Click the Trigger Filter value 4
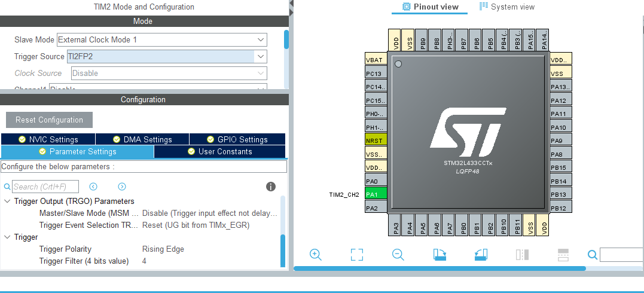Image resolution: width=644 pixels, height=293 pixels. tap(144, 261)
